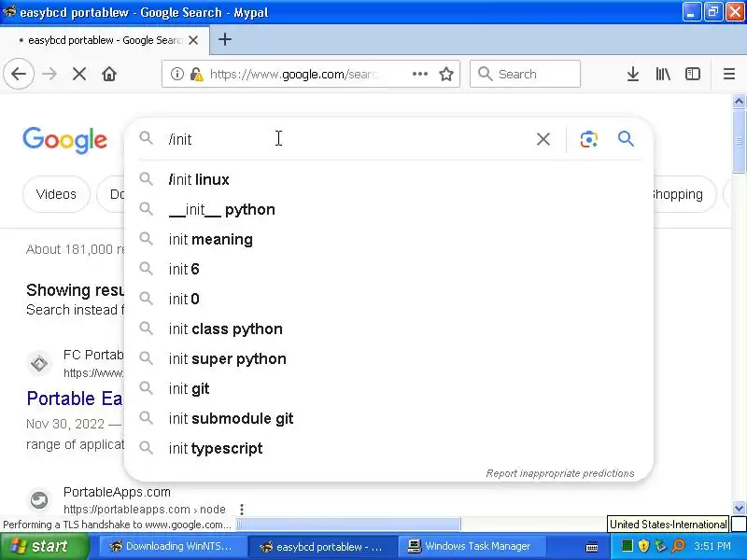The width and height of the screenshot is (747, 560).
Task: Click the vertical scrollbar up arrow
Action: coord(739,101)
